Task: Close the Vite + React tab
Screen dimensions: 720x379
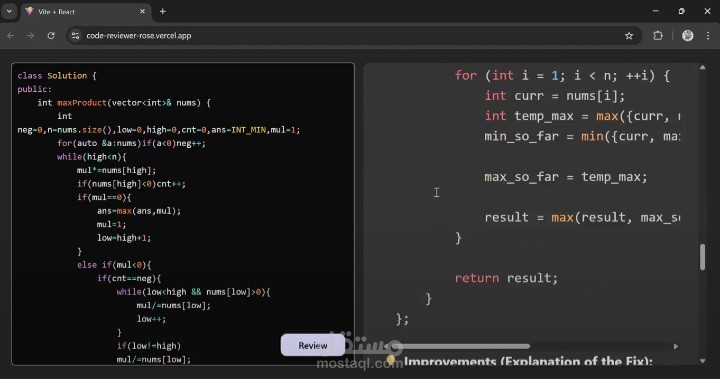Action: point(142,11)
